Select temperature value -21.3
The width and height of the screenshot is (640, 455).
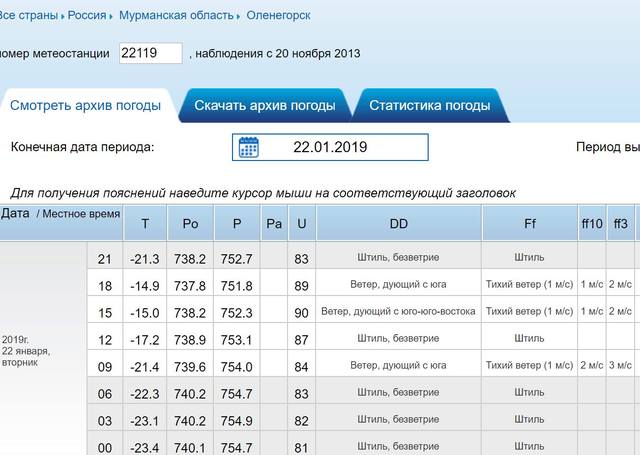click(145, 259)
